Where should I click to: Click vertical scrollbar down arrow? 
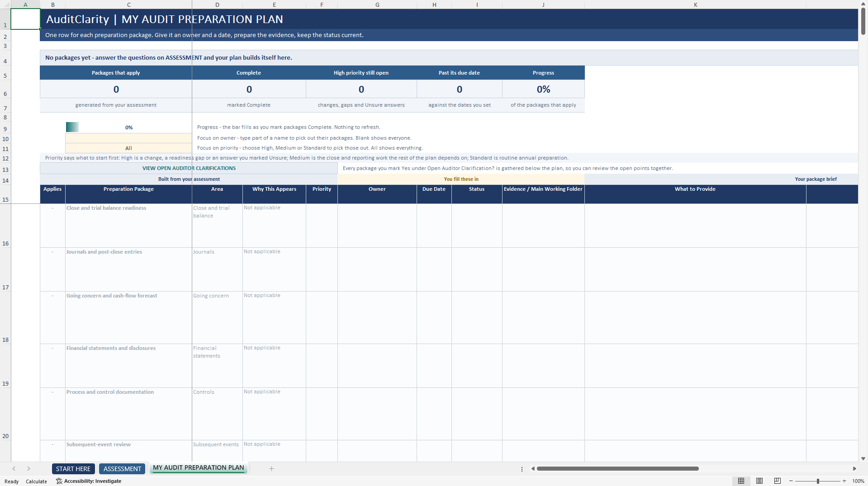point(863,458)
